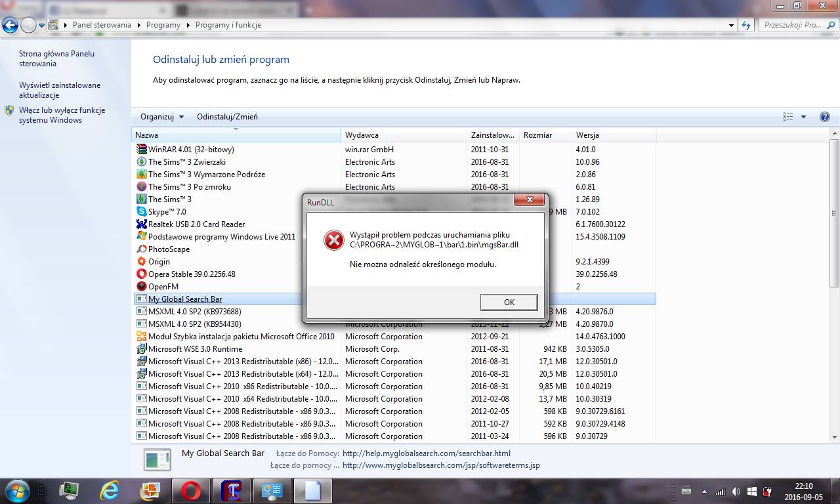Viewport: 840px width, 504px height.
Task: Click the shield icon beside Windows features link
Action: pyautogui.click(x=9, y=111)
